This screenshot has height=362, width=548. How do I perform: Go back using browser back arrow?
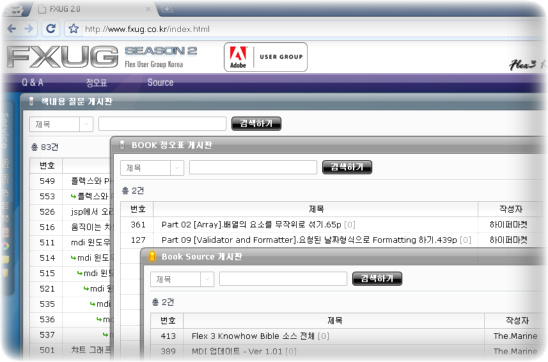pos(12,29)
